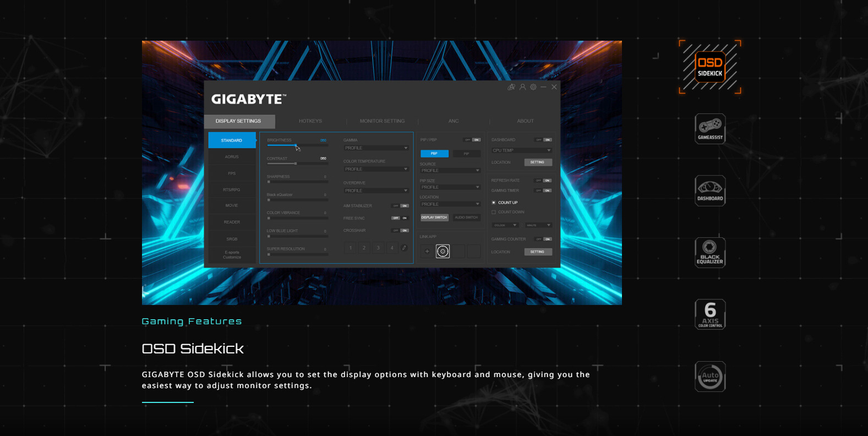Toggle the Refresh Rate switch

[543, 181]
